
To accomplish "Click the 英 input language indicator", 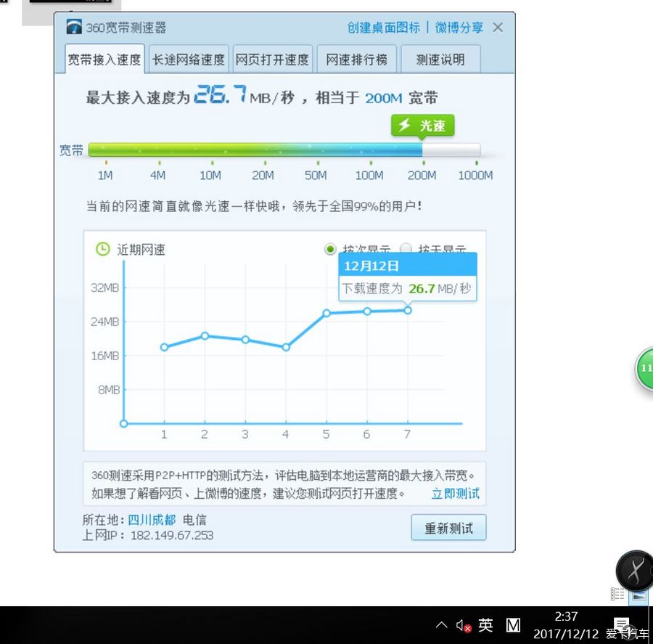I will coord(485,625).
